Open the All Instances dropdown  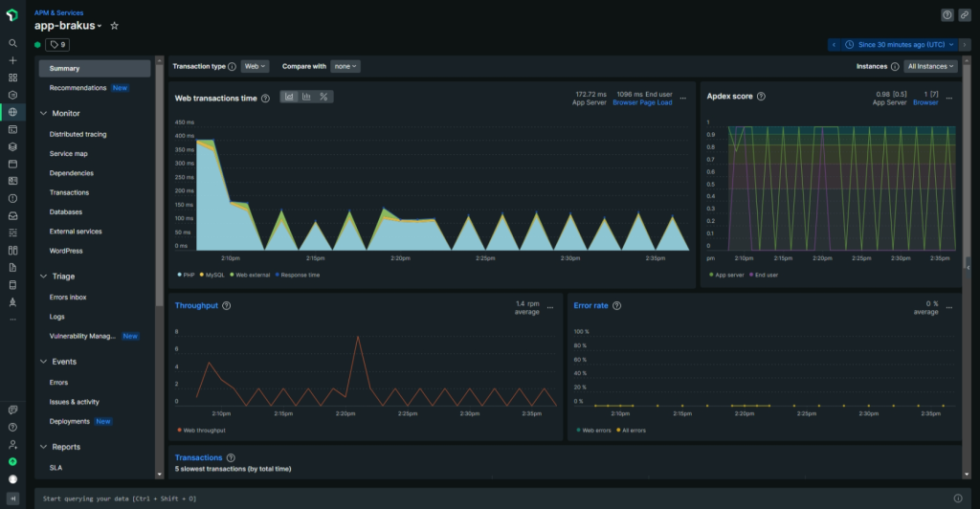click(x=930, y=67)
